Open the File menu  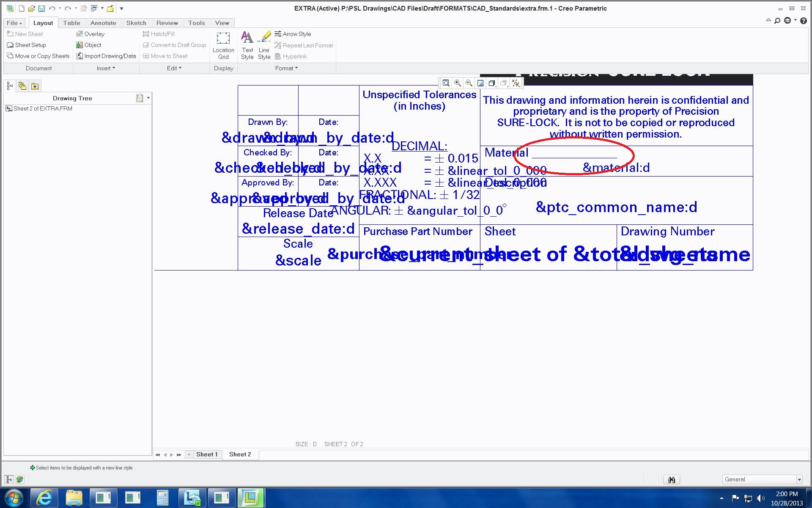point(14,23)
